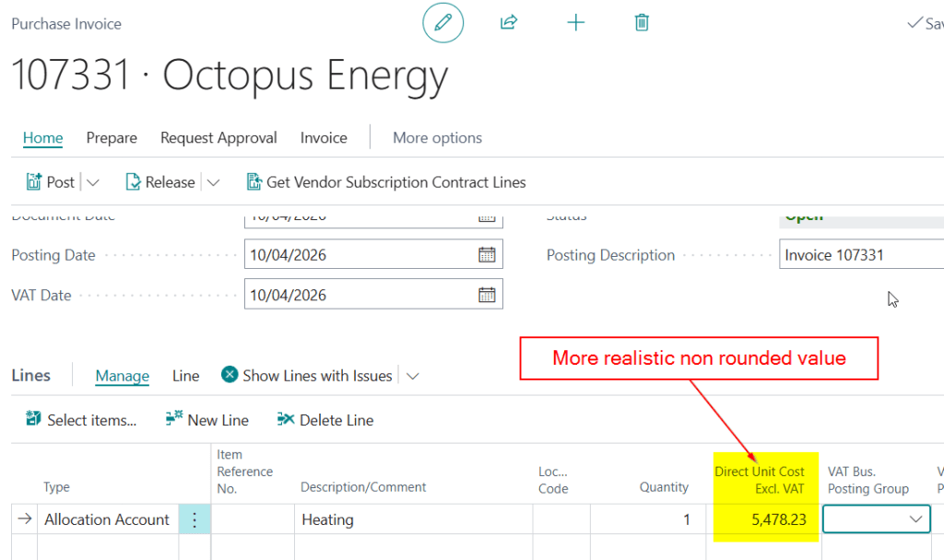Viewport: 944px width, 560px height.
Task: Click Delete Line button
Action: pyautogui.click(x=325, y=420)
